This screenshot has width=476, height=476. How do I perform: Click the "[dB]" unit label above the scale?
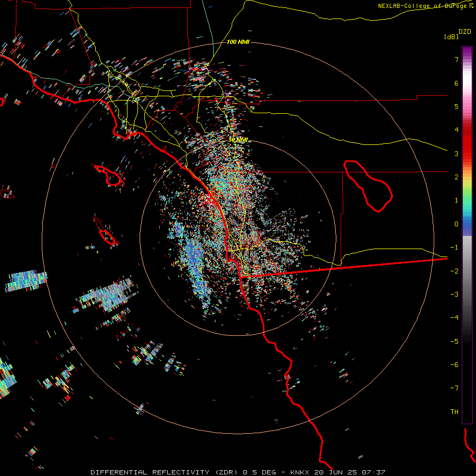click(451, 36)
